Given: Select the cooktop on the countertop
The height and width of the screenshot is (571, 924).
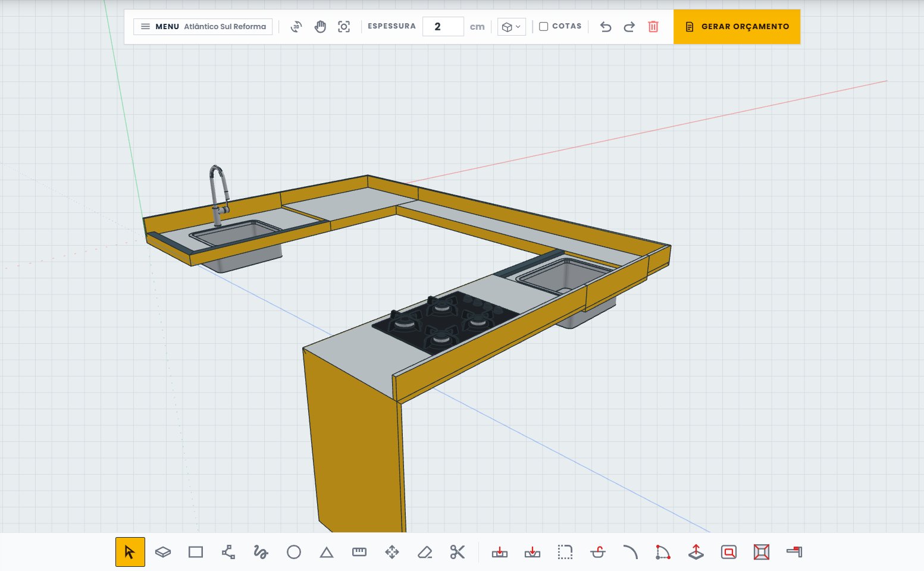Looking at the screenshot, I should [x=445, y=323].
